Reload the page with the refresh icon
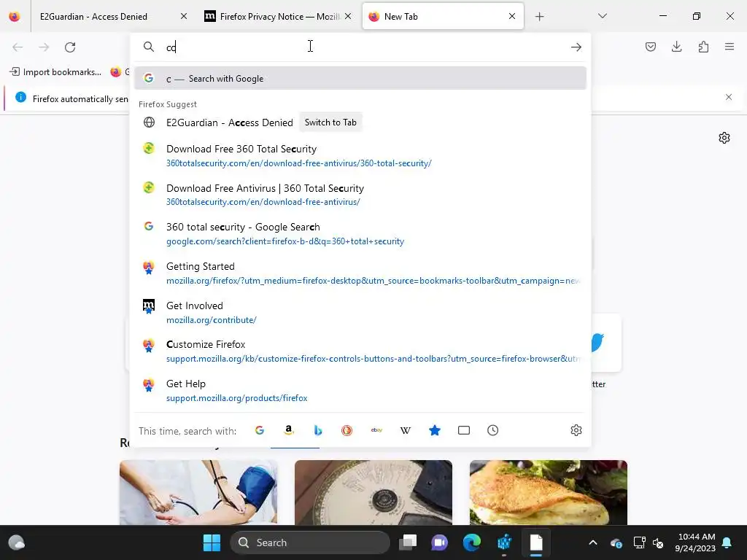Screen dimensions: 747x560 coord(70,47)
